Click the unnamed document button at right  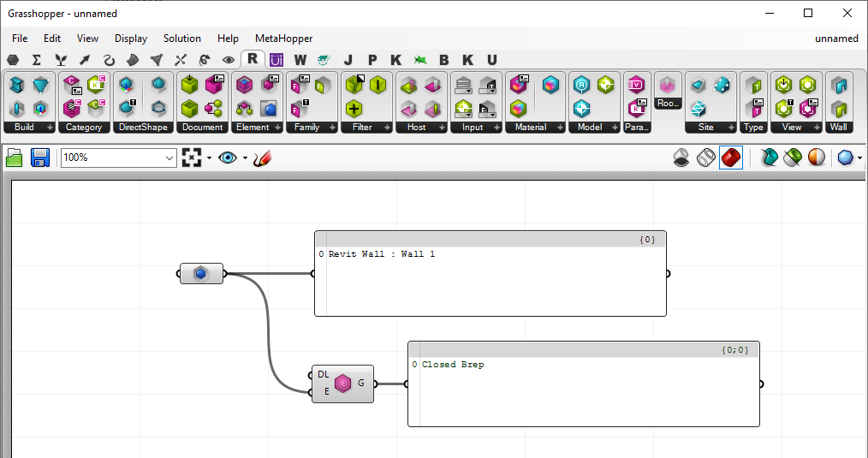point(835,39)
